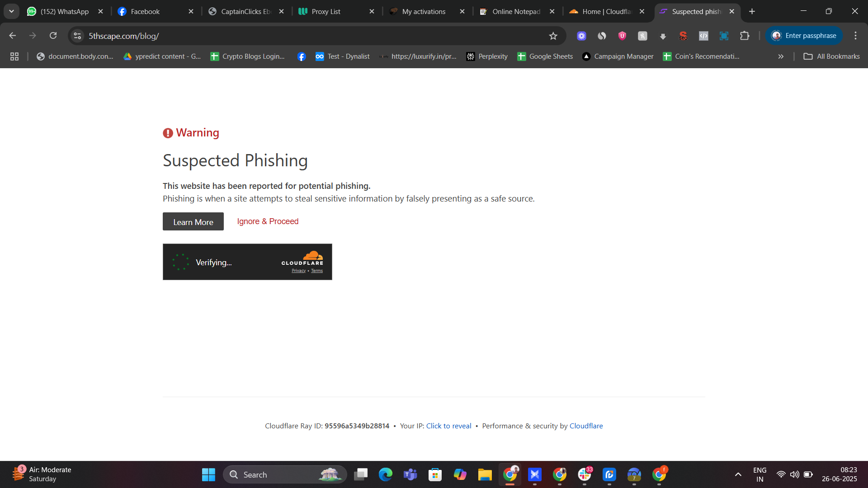Viewport: 868px width, 488px height.
Task: Open the Extensions puzzle icon
Action: pos(745,36)
